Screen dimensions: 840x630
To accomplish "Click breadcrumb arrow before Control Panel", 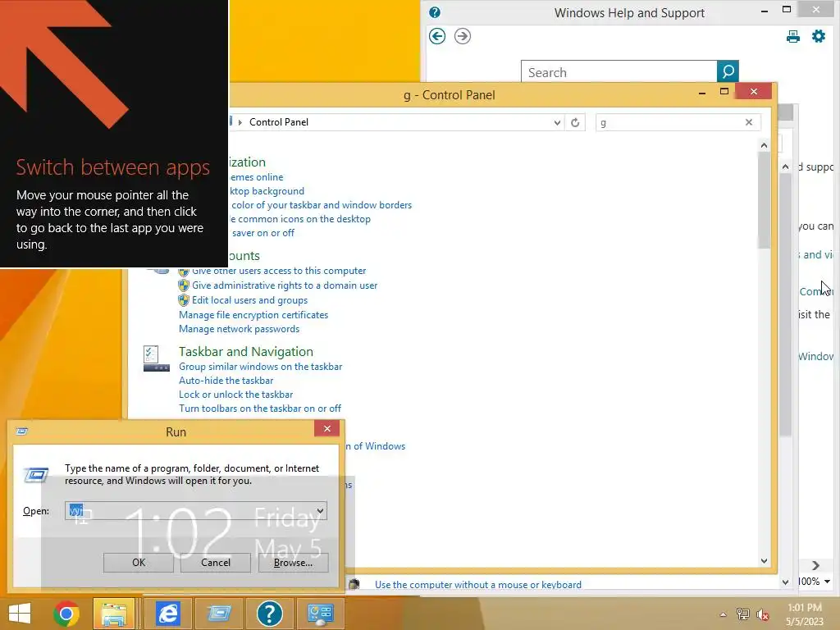I will (240, 122).
